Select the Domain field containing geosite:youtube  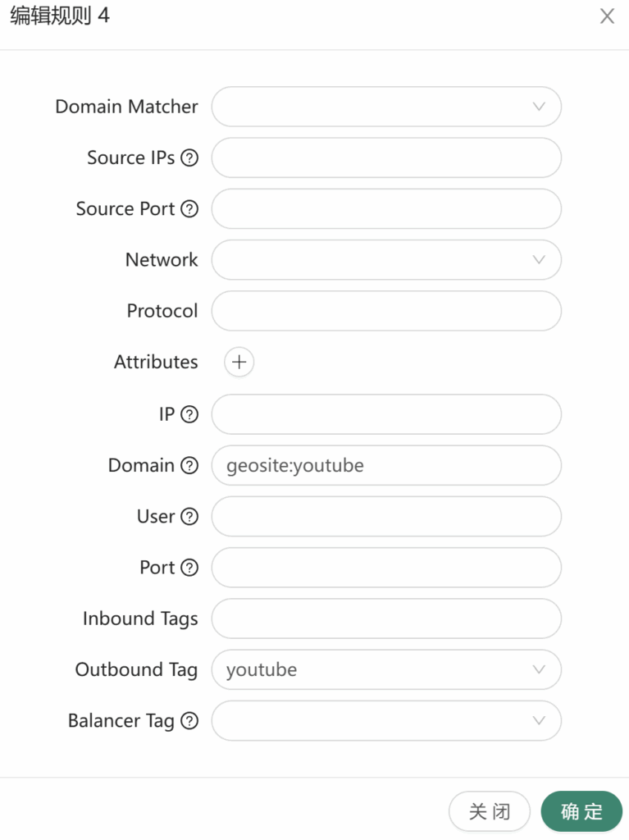click(386, 465)
